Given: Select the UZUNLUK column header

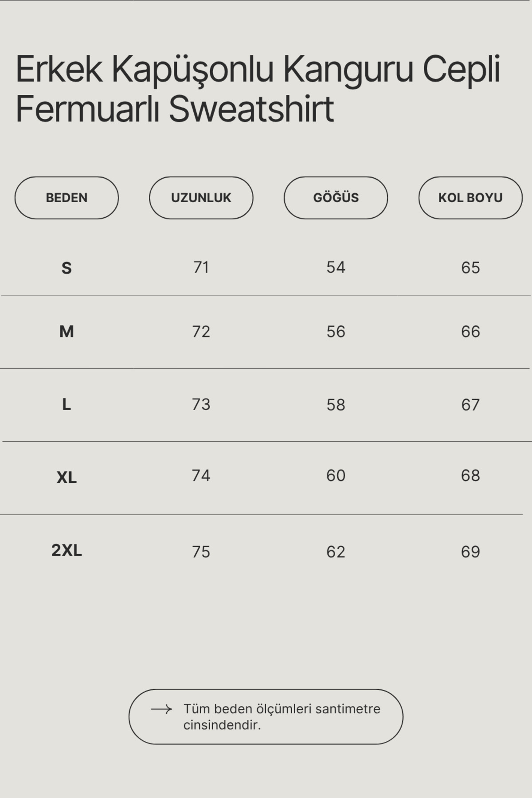Looking at the screenshot, I should (201, 198).
